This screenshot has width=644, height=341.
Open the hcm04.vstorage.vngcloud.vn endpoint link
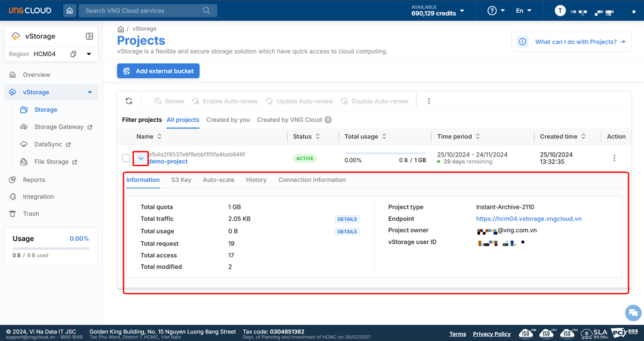point(529,219)
